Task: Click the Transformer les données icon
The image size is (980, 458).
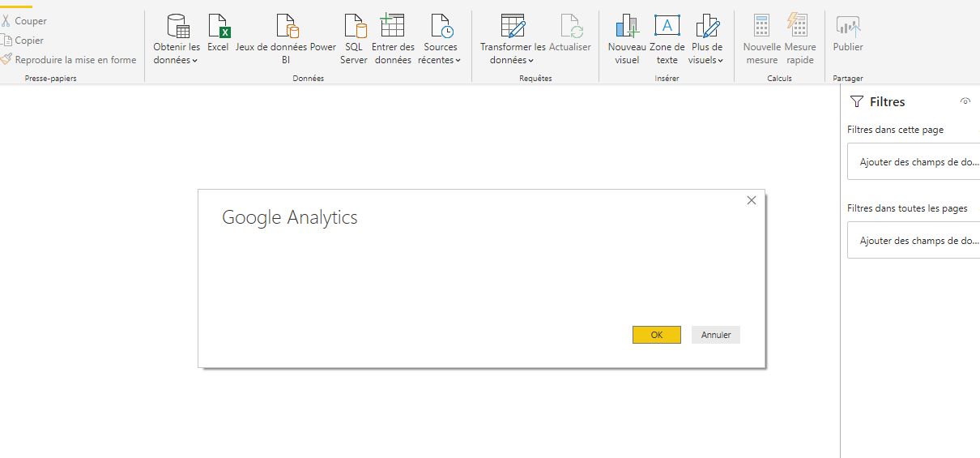Action: tap(513, 26)
